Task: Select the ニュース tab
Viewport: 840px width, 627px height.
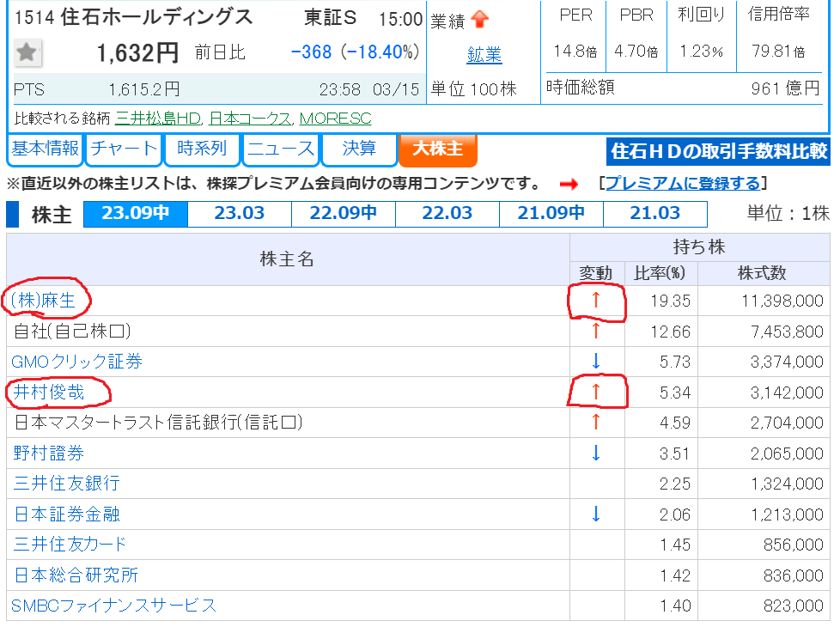Action: click(x=281, y=149)
